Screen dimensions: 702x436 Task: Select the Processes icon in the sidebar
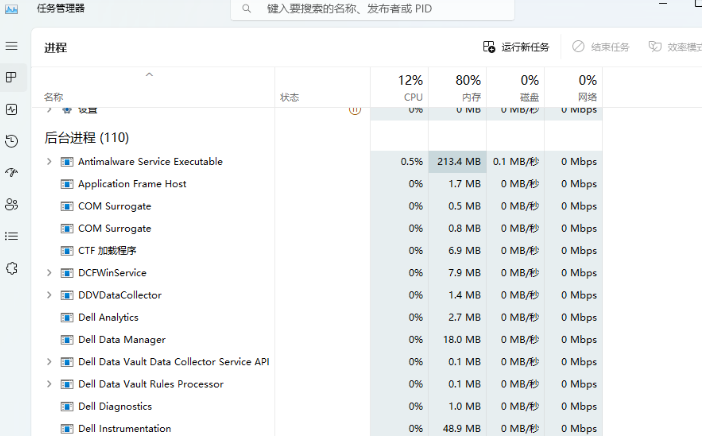12,77
